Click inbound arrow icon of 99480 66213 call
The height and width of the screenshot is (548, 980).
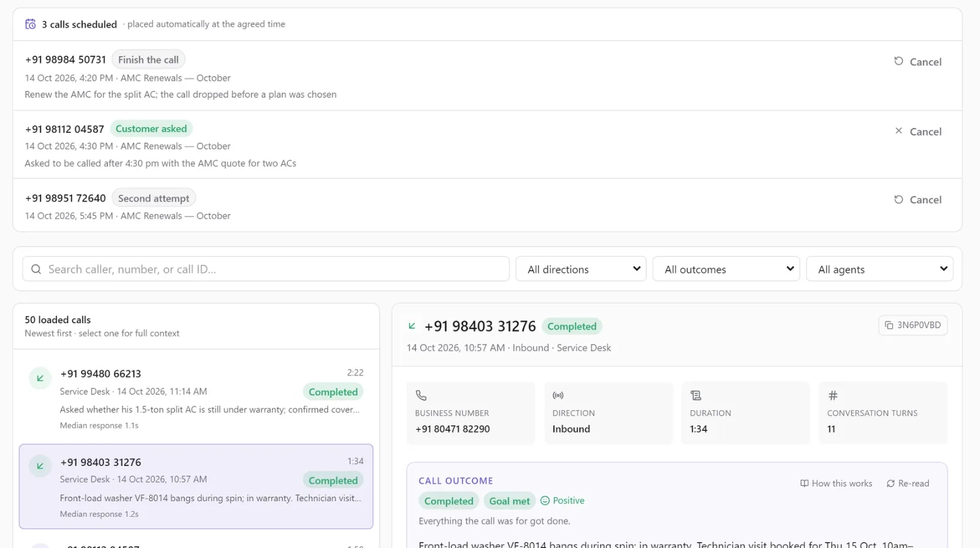click(40, 378)
